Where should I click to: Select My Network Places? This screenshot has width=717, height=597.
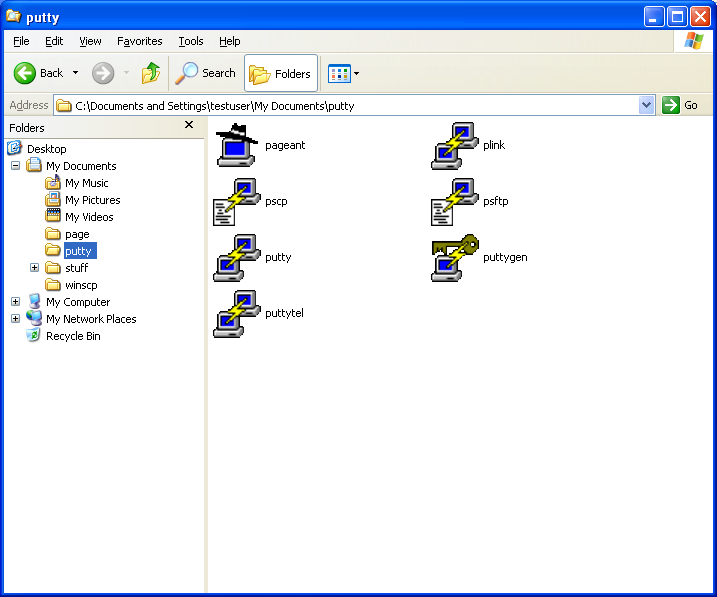(91, 319)
